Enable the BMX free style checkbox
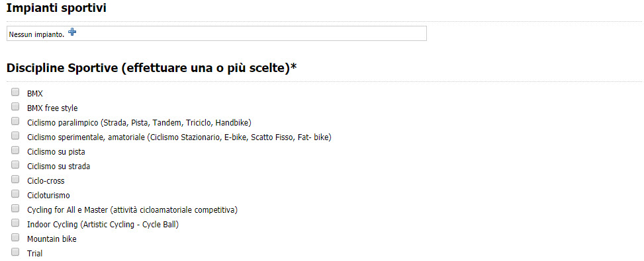The image size is (644, 261). tap(15, 106)
